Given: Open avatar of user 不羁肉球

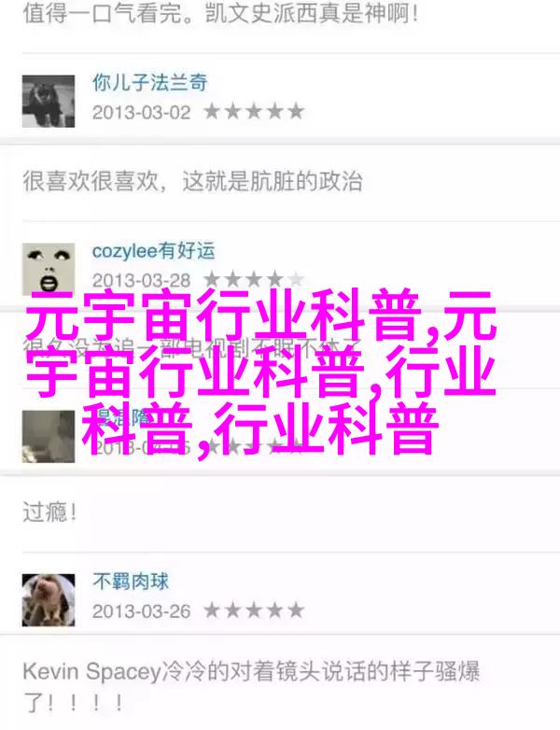Looking at the screenshot, I should point(49,600).
